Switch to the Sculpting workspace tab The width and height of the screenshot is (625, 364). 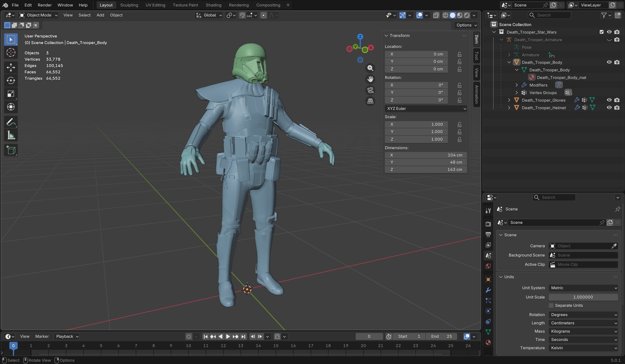click(x=129, y=5)
